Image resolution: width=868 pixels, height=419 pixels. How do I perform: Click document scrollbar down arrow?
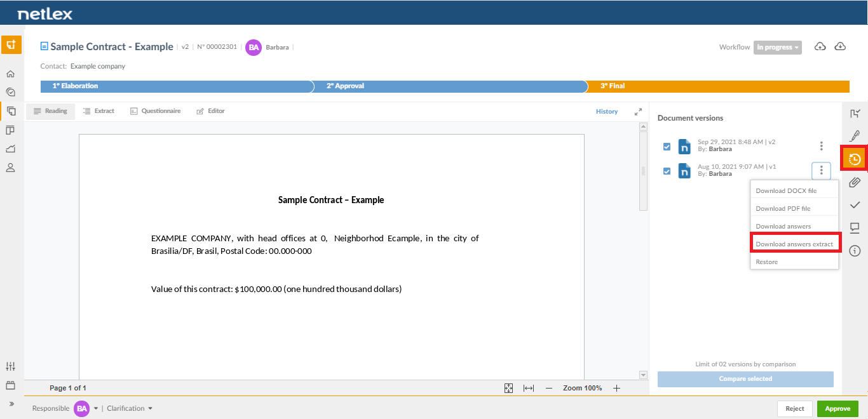tap(643, 375)
